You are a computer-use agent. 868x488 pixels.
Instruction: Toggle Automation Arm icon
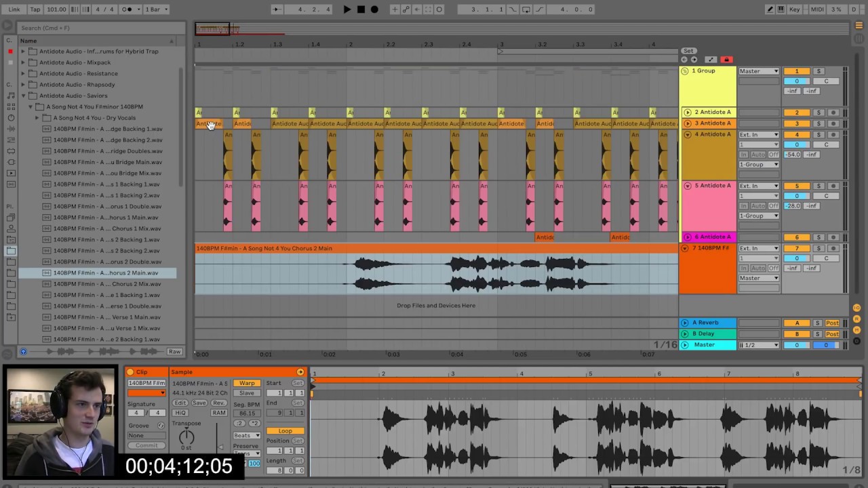click(x=406, y=9)
